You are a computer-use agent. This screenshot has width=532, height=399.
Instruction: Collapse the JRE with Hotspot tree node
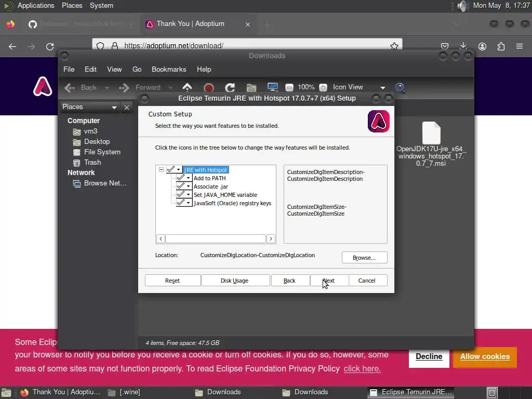point(161,170)
